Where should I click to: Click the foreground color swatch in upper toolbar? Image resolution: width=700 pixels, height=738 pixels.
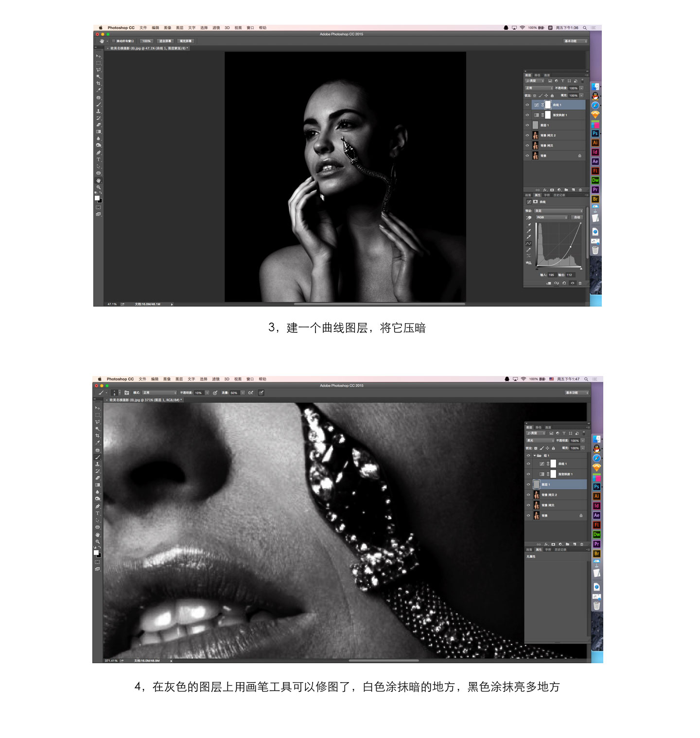point(97,198)
